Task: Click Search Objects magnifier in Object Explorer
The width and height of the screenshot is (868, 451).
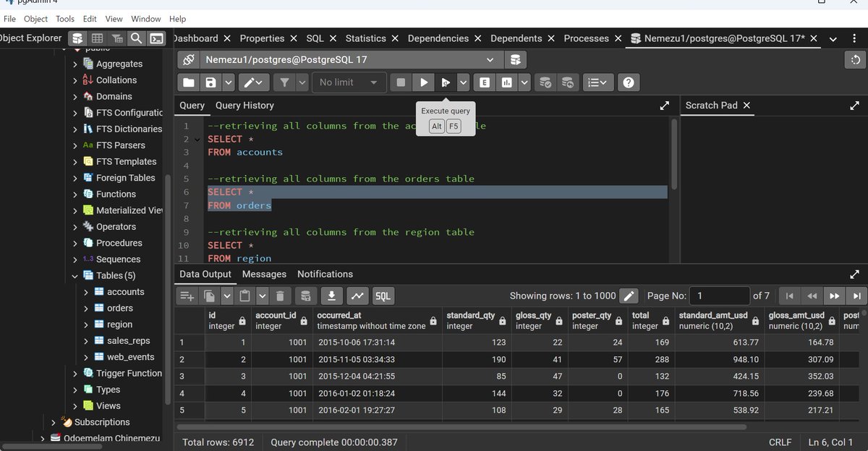Action: pos(136,38)
